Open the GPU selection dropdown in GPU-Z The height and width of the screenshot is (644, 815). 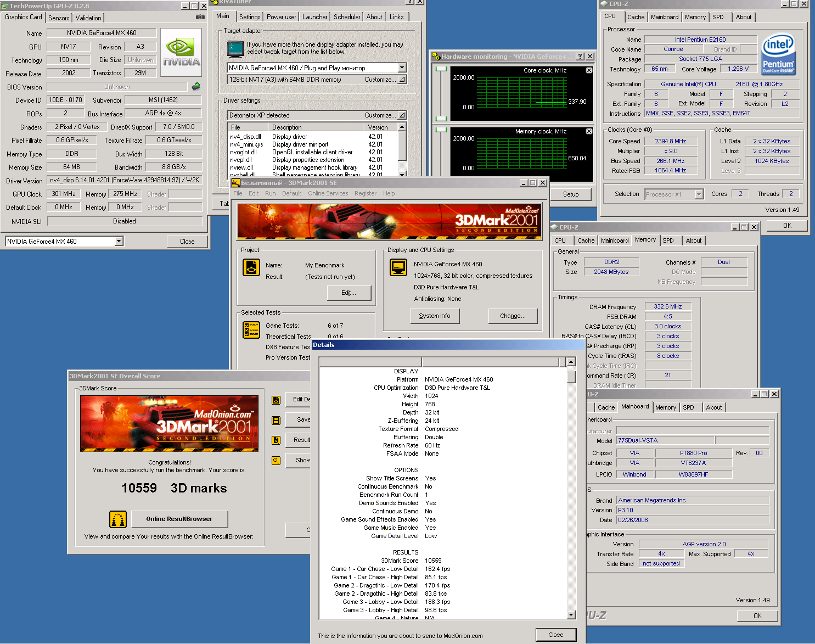coord(119,241)
